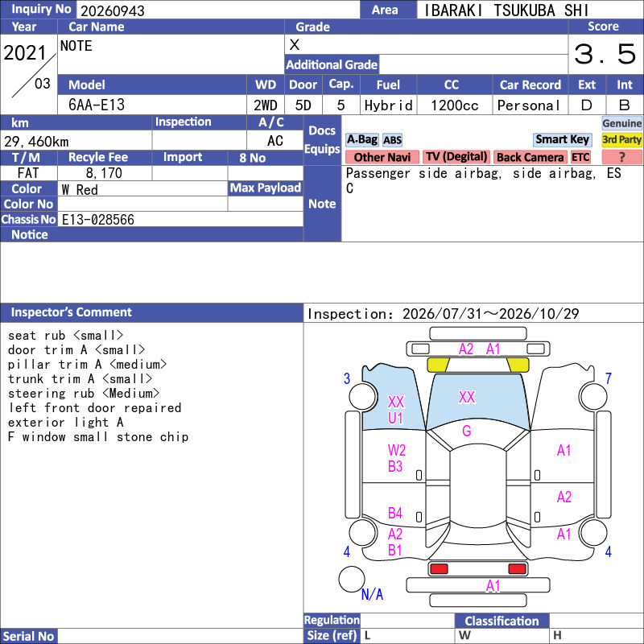Click the yellow 3rd Party badge
The image size is (644, 644).
click(621, 139)
